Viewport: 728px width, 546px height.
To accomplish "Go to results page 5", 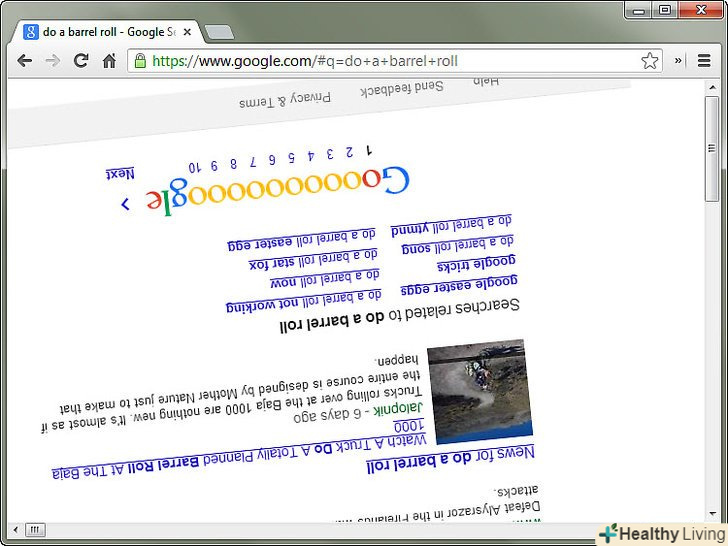I will coord(291,157).
